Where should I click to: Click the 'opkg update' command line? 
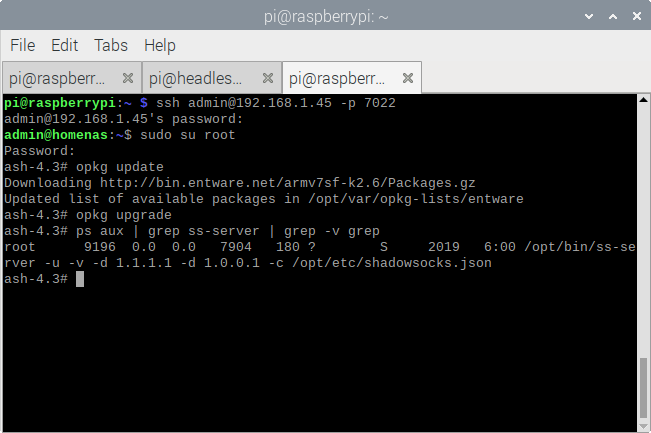tap(84, 167)
